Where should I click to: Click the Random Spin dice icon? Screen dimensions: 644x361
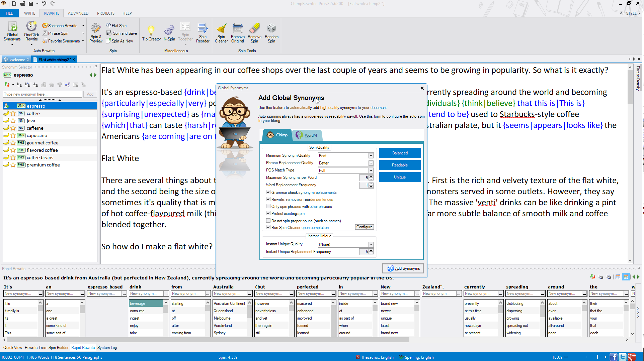[x=271, y=28]
